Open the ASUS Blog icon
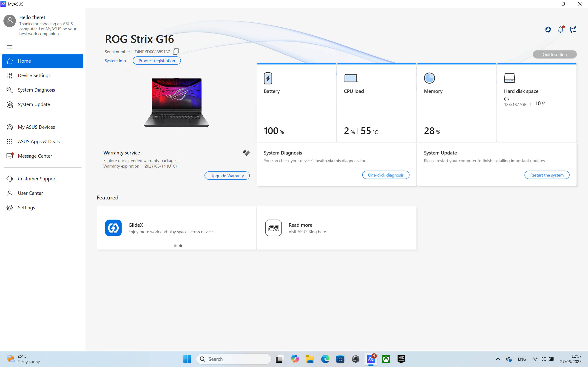Screen dimensions: 588x367 [273, 228]
